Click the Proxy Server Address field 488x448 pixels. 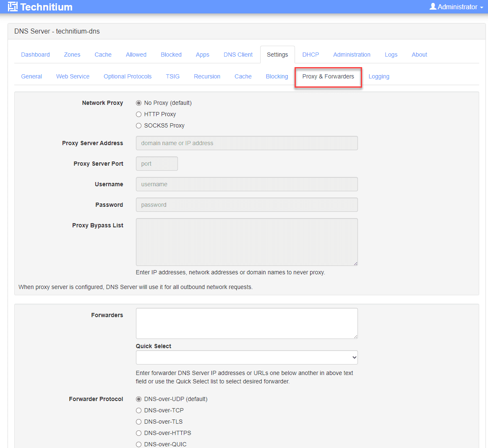tap(247, 143)
